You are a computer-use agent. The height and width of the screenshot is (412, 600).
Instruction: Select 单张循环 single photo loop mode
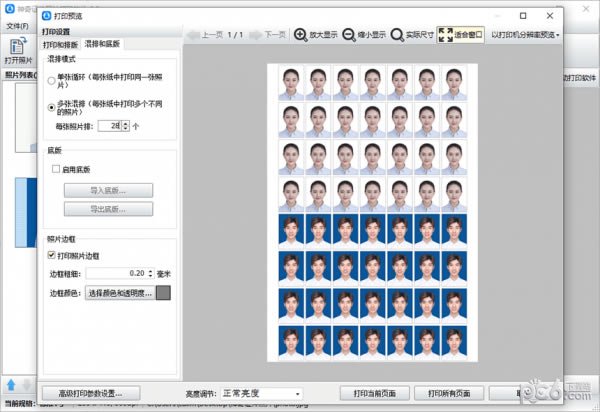click(x=52, y=79)
